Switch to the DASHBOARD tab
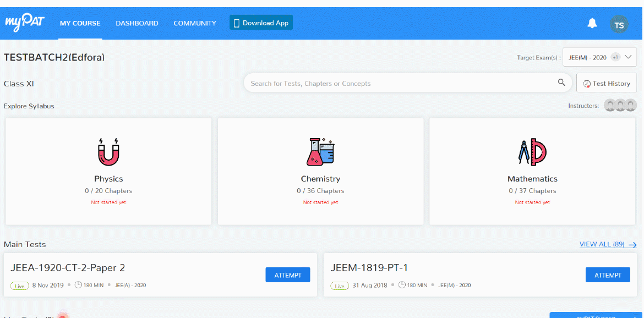The width and height of the screenshot is (644, 318). 137,23
